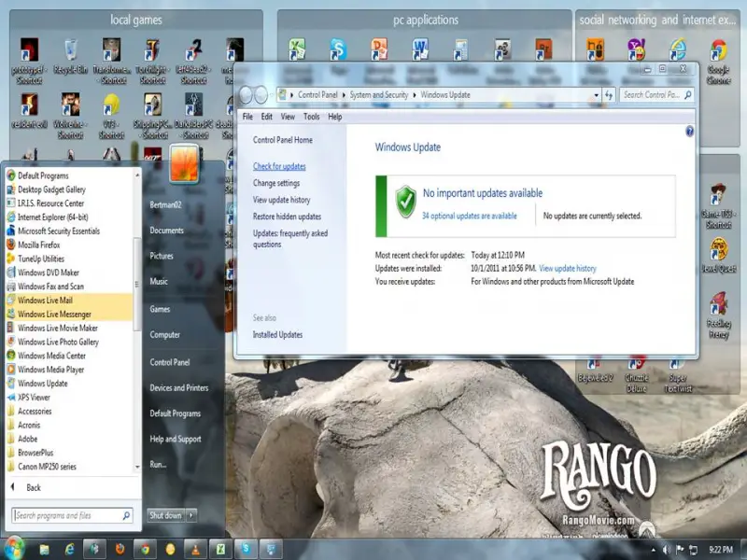Click the back arrow in Windows Update window
747x560 pixels.
pos(246,95)
